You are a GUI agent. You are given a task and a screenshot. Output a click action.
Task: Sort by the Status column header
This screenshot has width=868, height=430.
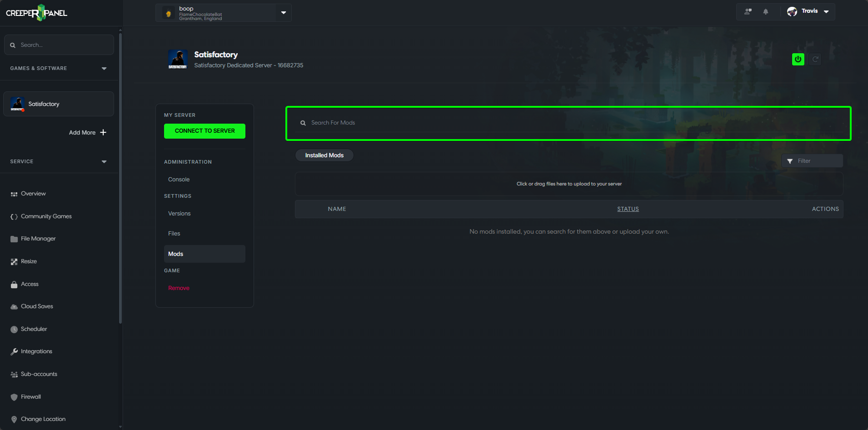point(628,209)
